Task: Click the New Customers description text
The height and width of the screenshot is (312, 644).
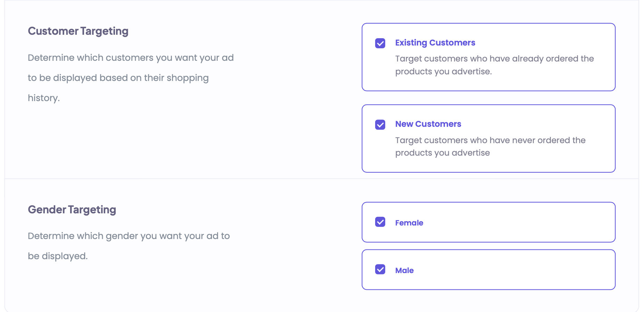Action: point(490,146)
